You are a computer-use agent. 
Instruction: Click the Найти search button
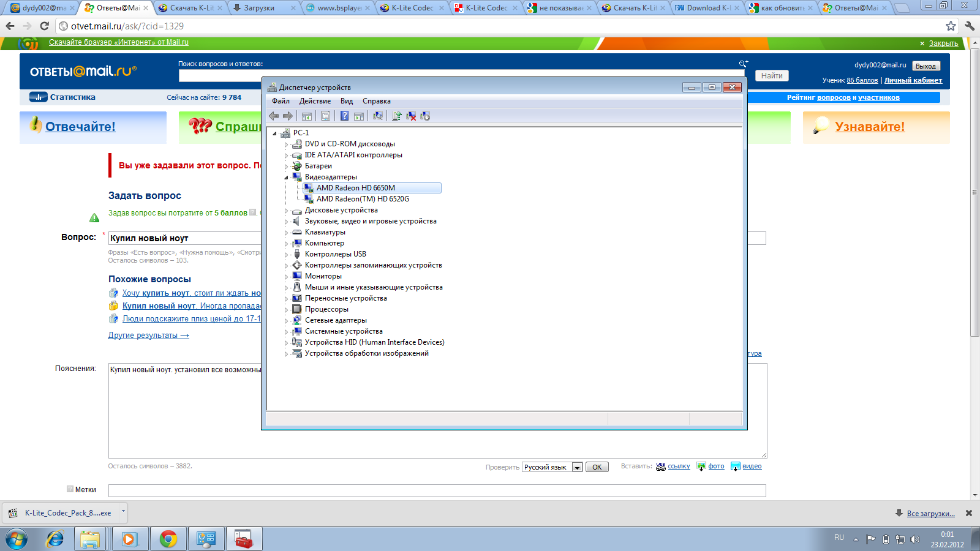pos(772,76)
